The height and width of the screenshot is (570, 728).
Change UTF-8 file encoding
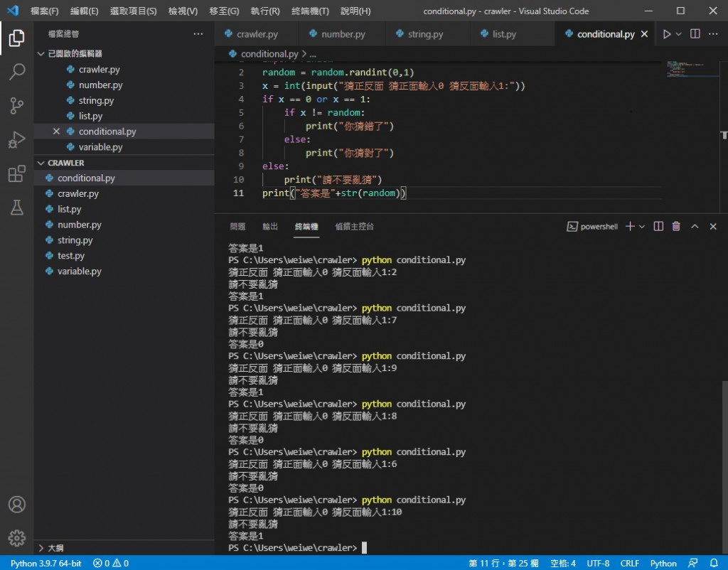tap(598, 564)
